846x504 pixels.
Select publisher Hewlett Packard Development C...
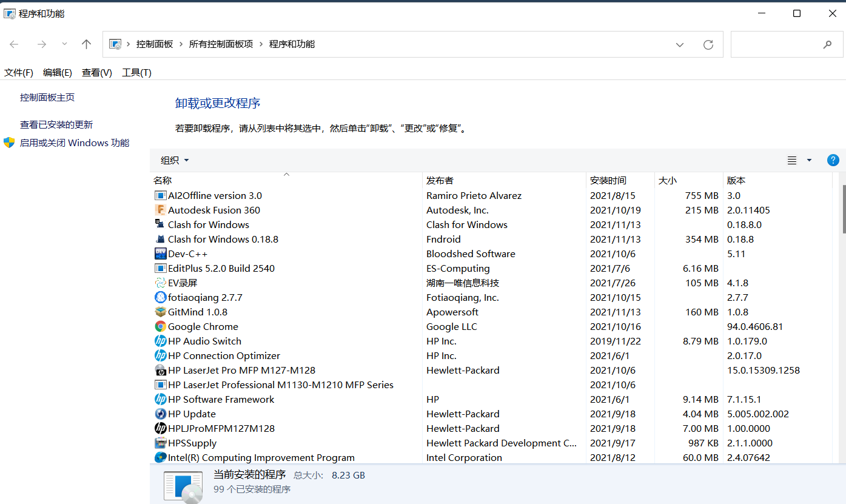click(x=502, y=443)
